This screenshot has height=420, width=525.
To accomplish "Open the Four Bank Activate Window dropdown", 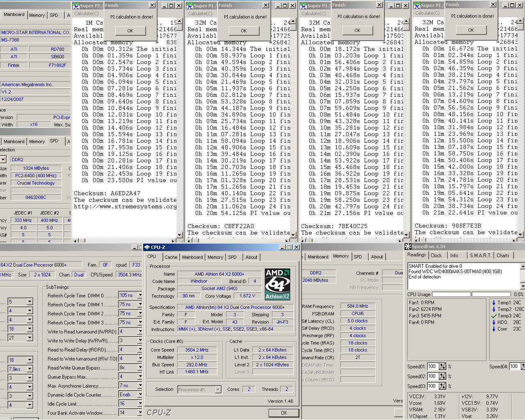I will coord(140,413).
